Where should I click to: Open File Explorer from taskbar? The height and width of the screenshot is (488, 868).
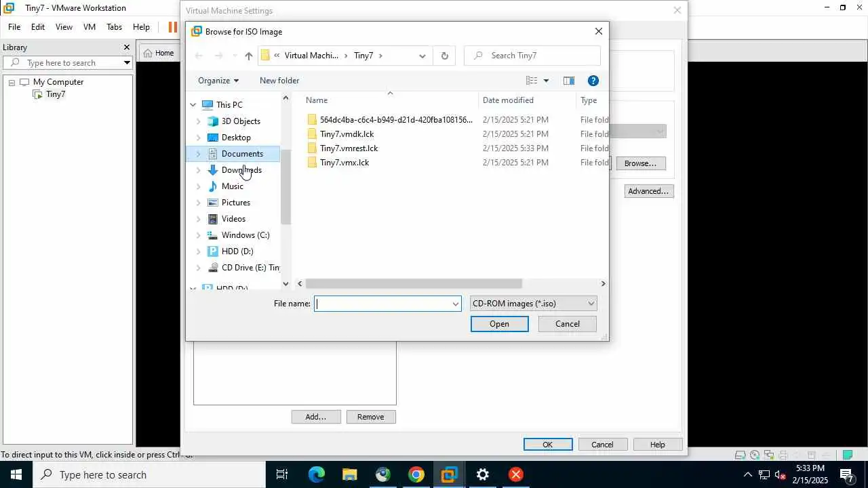(349, 474)
